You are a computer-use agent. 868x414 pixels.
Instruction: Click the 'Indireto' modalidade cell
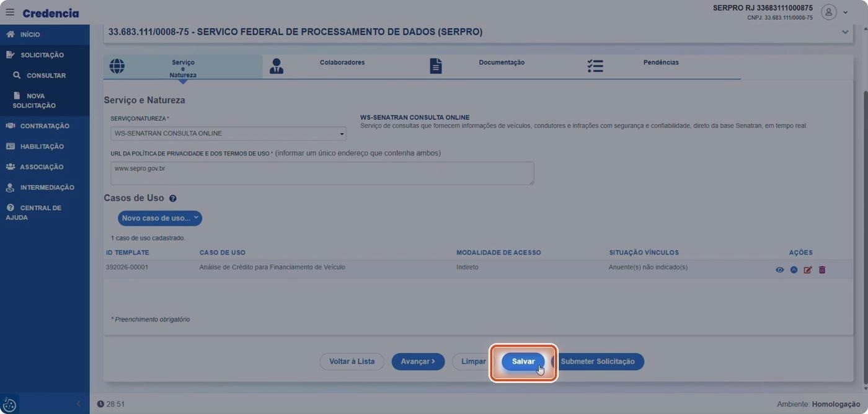click(x=467, y=267)
